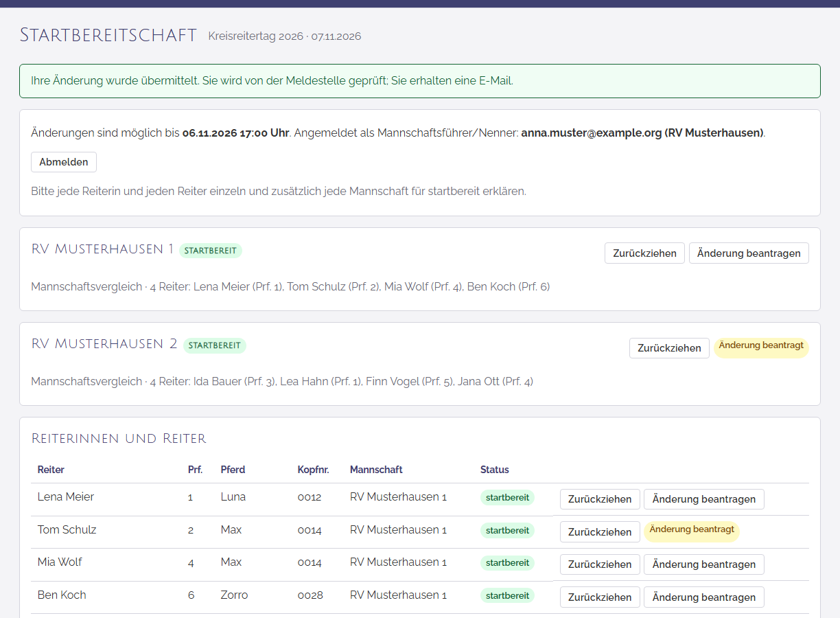
Task: Click the deadline 06.11.2026 17:00 Uhr
Action: point(235,133)
